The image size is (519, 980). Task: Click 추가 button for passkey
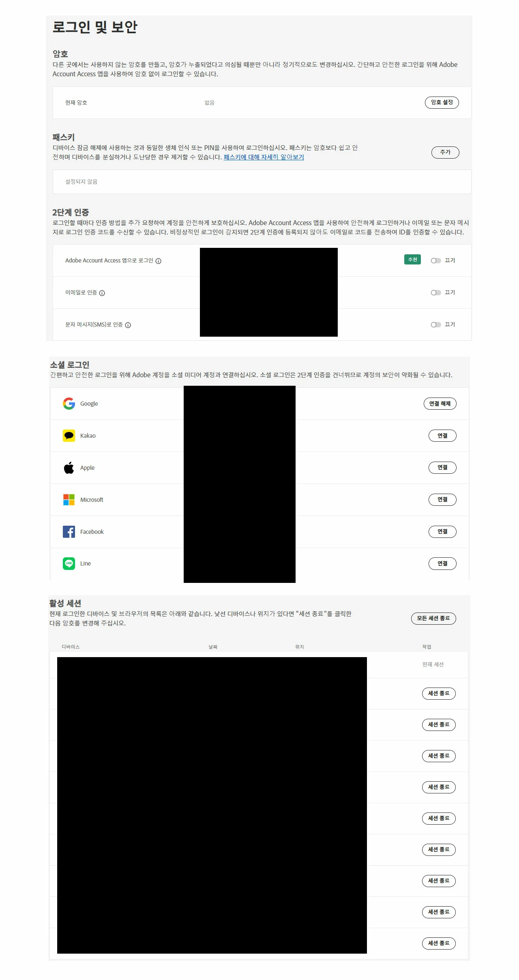point(445,153)
